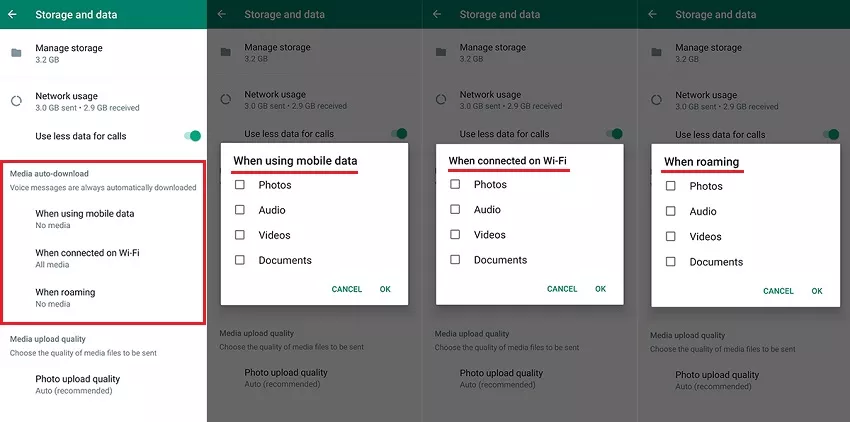This screenshot has width=850, height=422.
Task: Open When roaming setting in first panel
Action: pyautogui.click(x=103, y=297)
